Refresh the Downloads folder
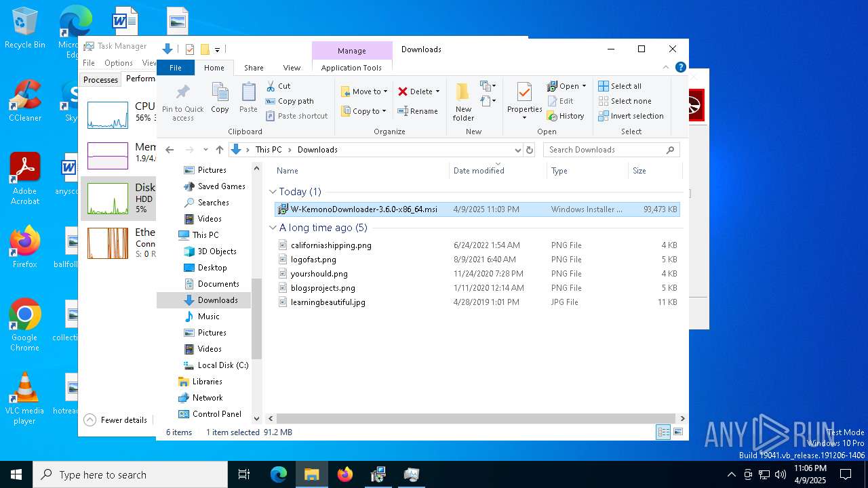 530,150
